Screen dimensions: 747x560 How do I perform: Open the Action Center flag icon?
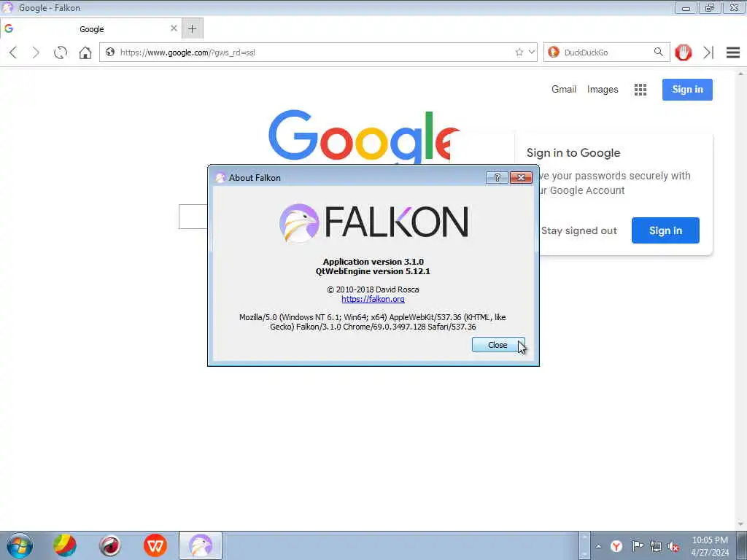tap(637, 546)
